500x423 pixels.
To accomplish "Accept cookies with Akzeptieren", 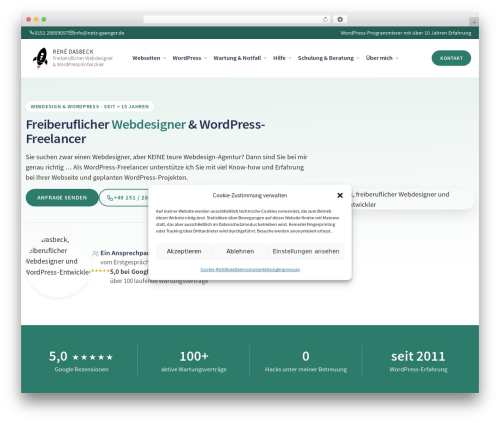I will (x=184, y=251).
